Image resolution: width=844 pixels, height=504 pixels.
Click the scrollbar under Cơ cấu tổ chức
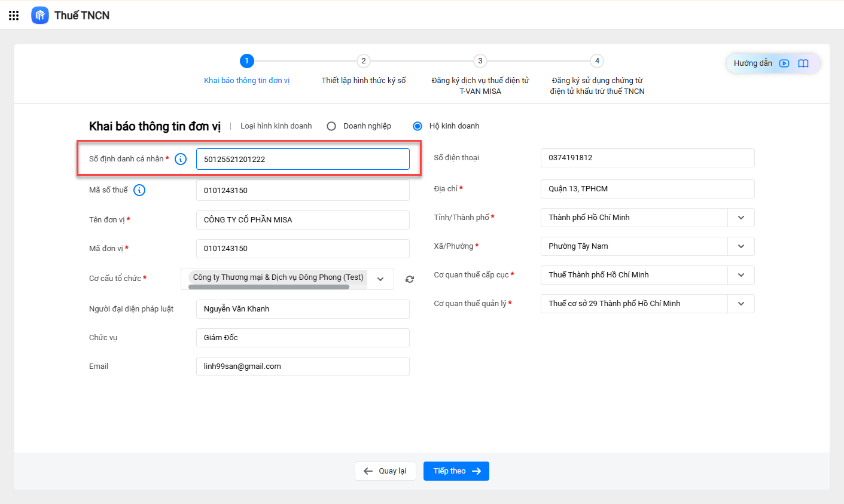click(x=269, y=287)
